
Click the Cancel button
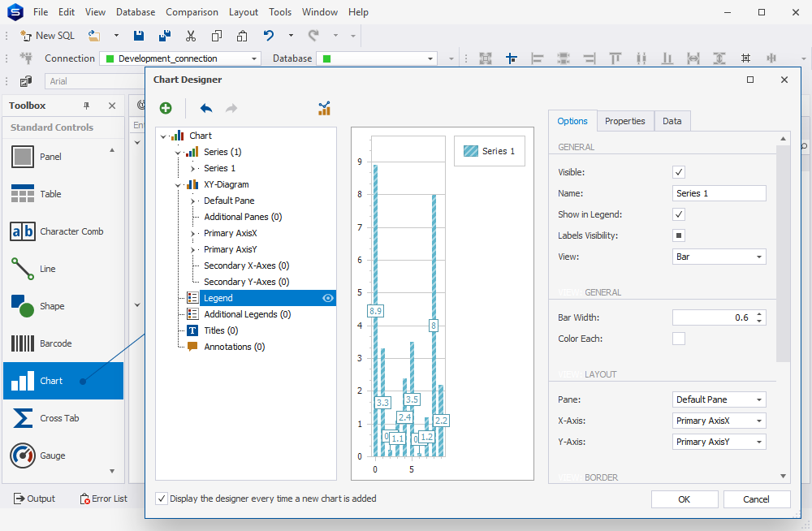[757, 499]
